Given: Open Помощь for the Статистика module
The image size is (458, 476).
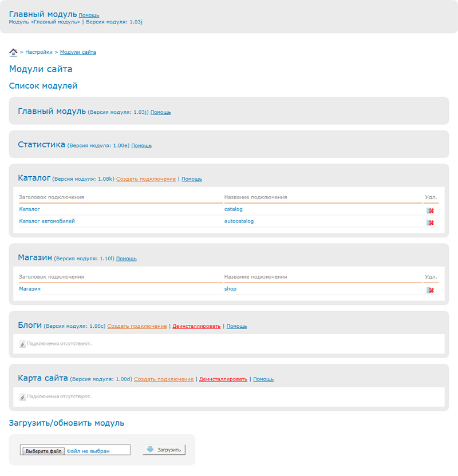Looking at the screenshot, I should pos(141,146).
